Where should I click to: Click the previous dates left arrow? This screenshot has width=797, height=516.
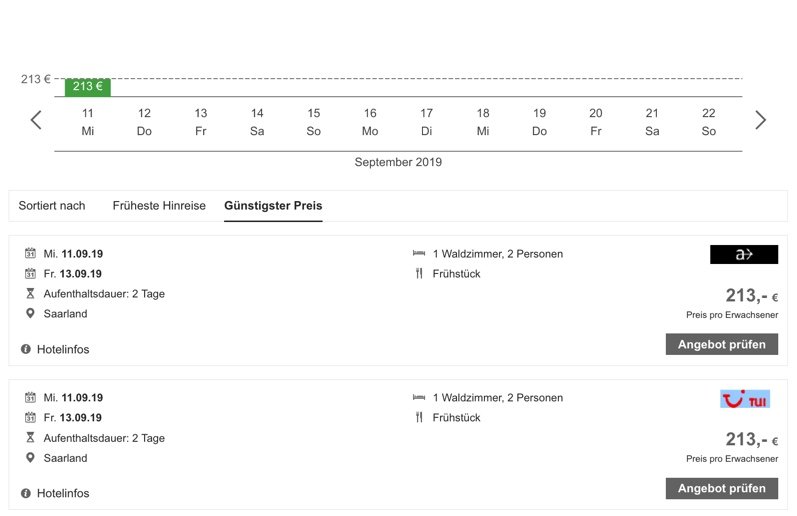(36, 120)
